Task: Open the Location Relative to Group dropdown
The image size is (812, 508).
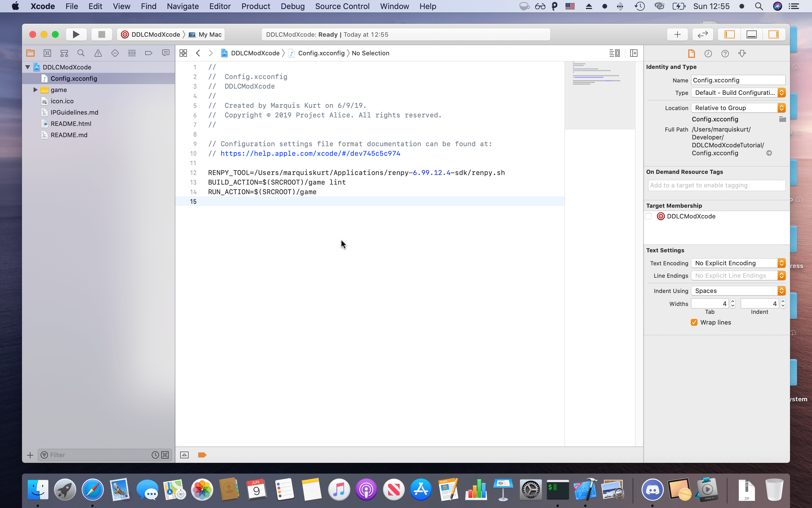Action: 738,108
